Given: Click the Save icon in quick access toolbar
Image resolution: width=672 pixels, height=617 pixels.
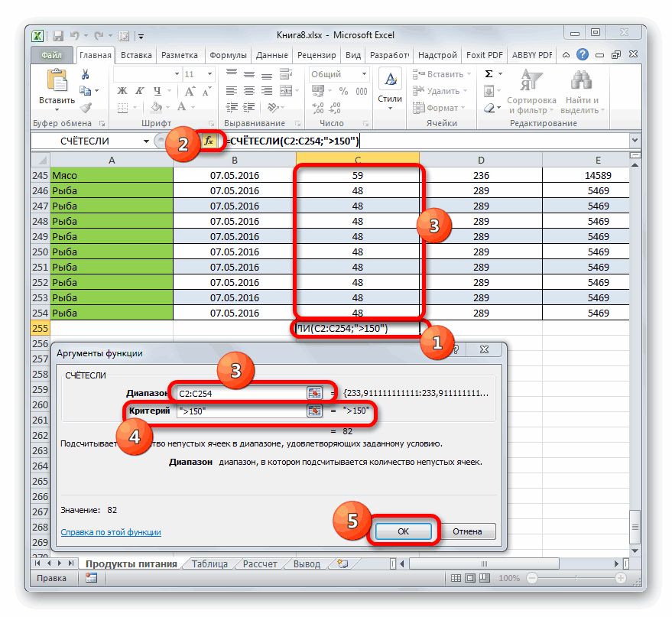Looking at the screenshot, I should [58, 36].
